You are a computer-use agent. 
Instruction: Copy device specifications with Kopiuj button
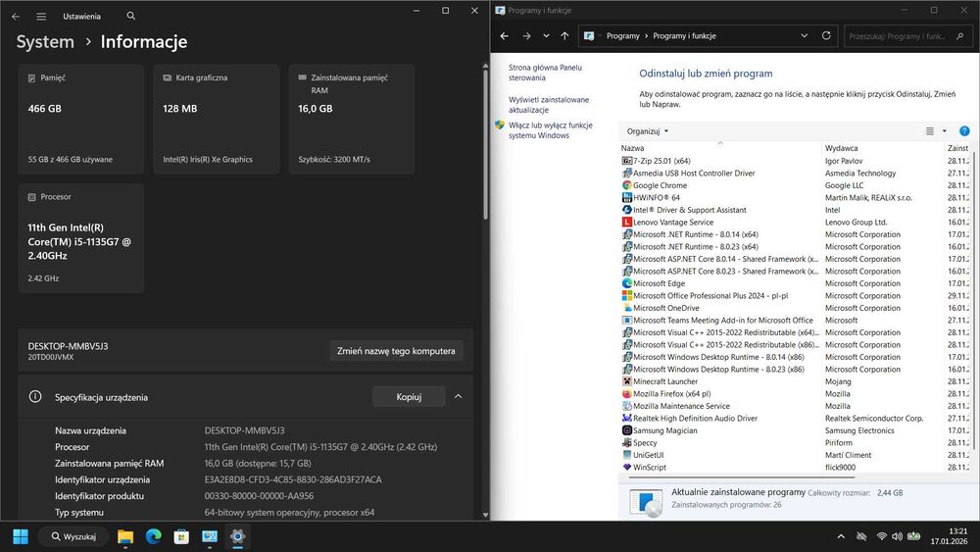409,397
